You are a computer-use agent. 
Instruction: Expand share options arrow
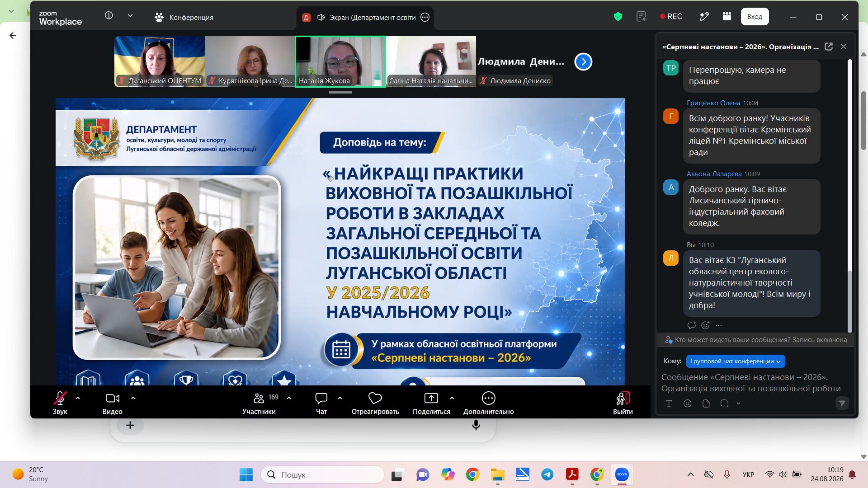(x=452, y=398)
